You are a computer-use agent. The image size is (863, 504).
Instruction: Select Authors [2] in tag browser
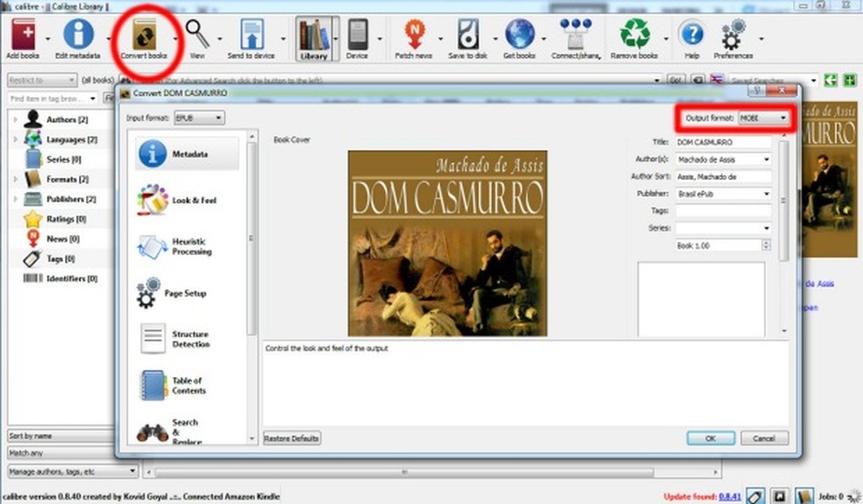click(x=68, y=119)
